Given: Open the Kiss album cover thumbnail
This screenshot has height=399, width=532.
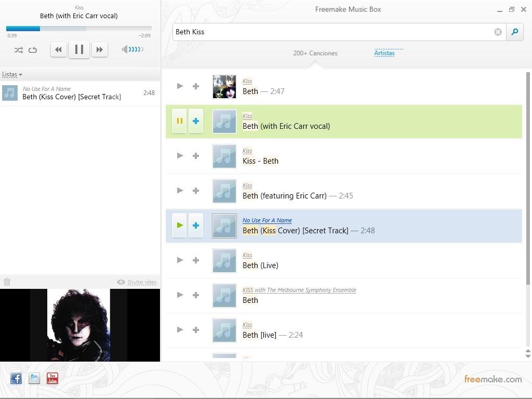Looking at the screenshot, I should (x=224, y=87).
